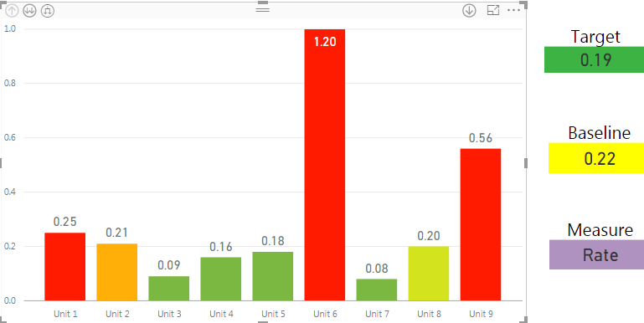
Task: Click the Unit 7 axis label
Action: coord(377,314)
